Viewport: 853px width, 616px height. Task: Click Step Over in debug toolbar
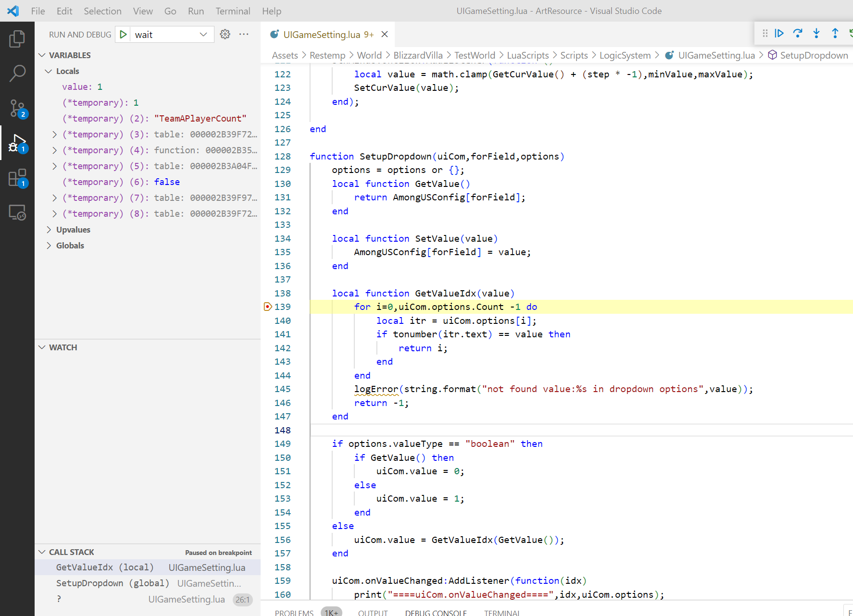click(798, 33)
